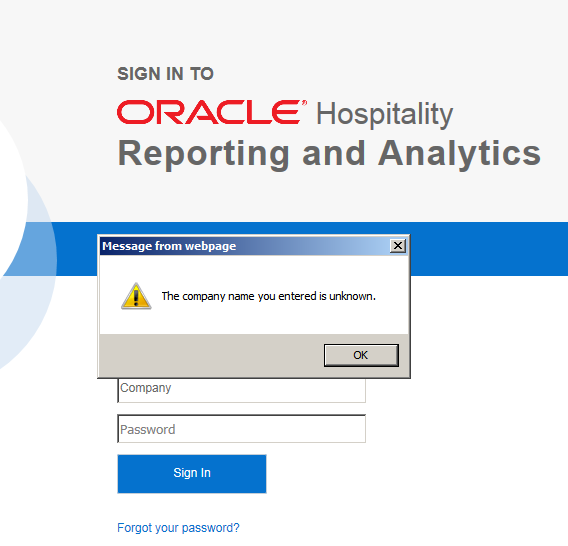This screenshot has height=546, width=568.
Task: Click the 'Hospitality' text beside the logo
Action: click(385, 114)
